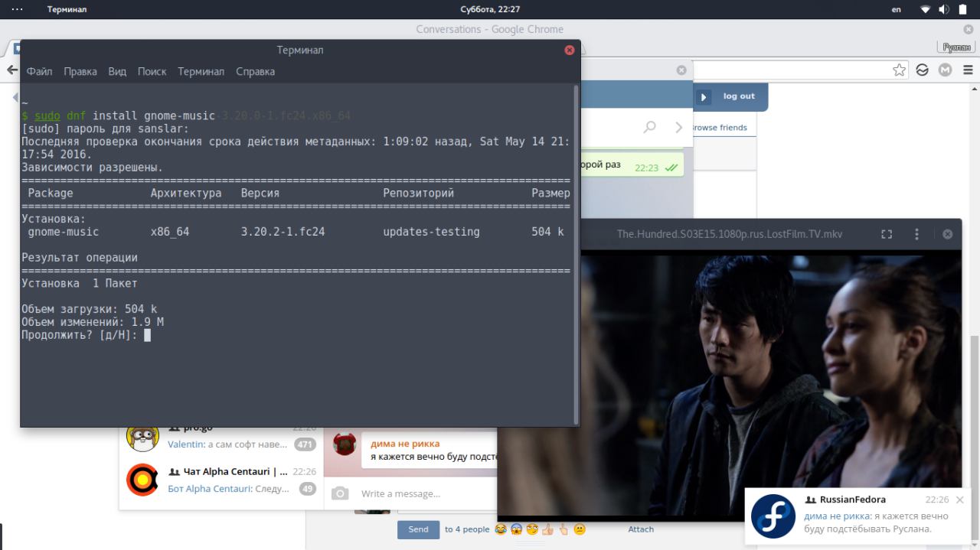The height and width of the screenshot is (550, 980).
Task: Click the 471 unread badge
Action: point(305,444)
